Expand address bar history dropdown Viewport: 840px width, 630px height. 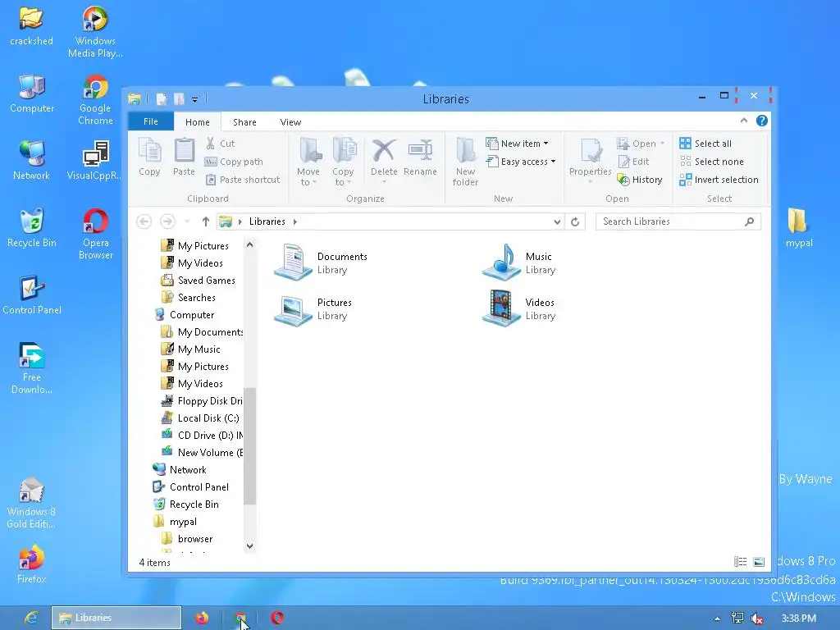557,221
